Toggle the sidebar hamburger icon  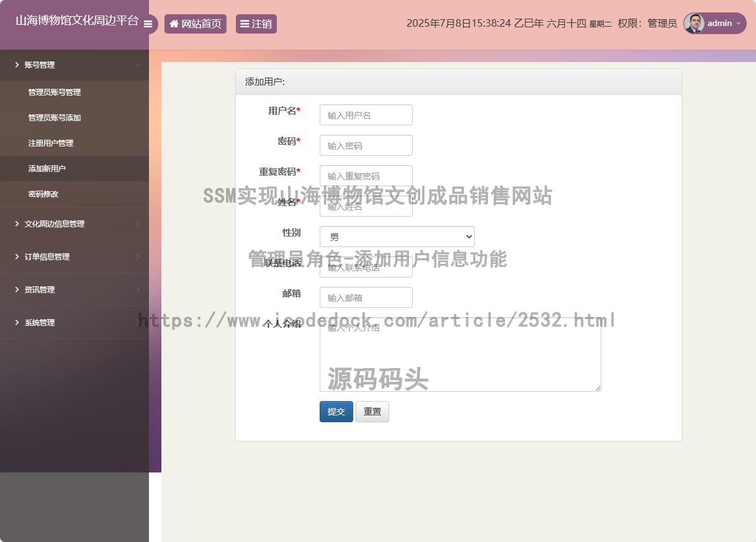[x=148, y=24]
